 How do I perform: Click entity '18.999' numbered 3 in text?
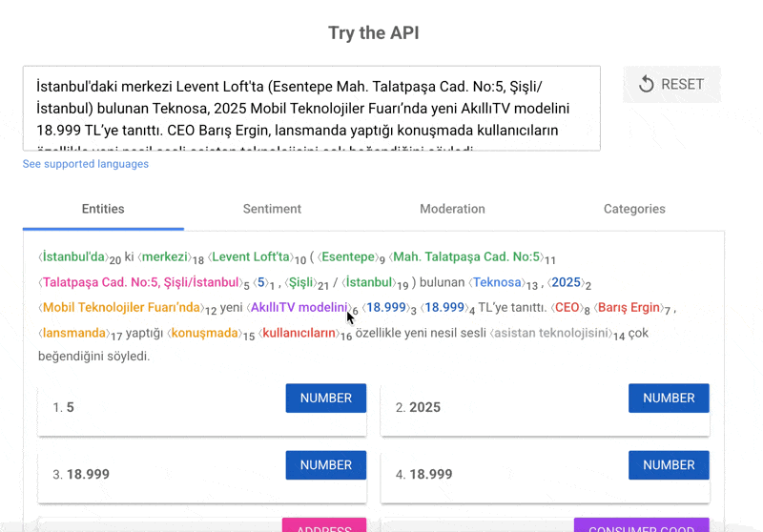pos(386,308)
